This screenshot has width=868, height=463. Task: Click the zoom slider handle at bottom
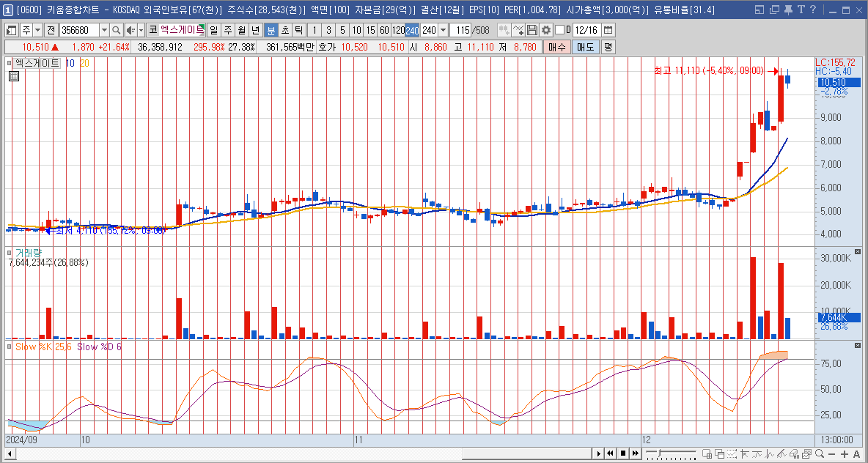[659, 453]
